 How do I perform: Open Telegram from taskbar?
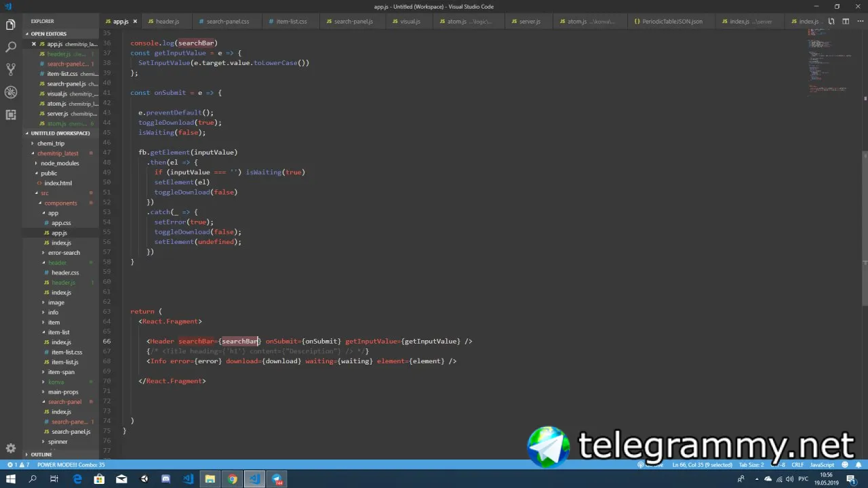point(277,479)
